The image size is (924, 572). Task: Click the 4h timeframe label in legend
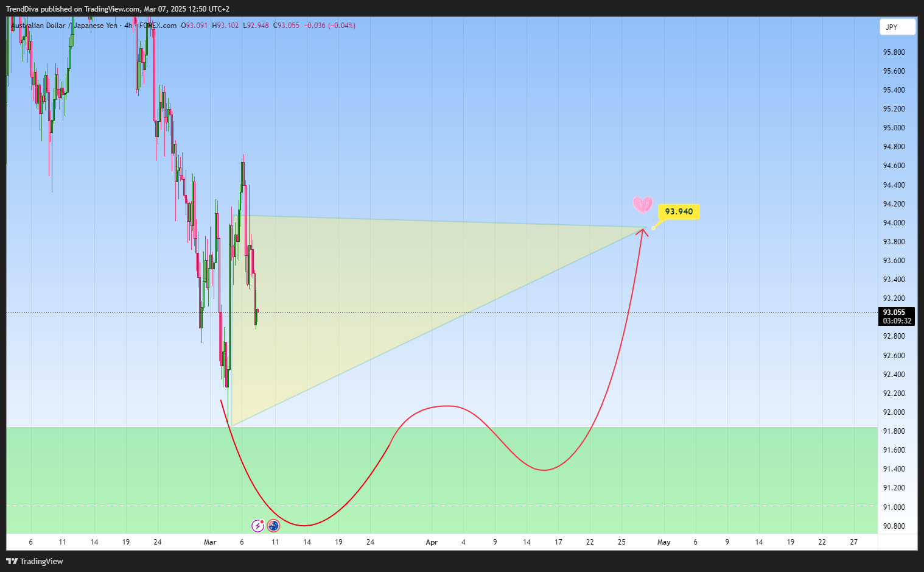pyautogui.click(x=128, y=26)
